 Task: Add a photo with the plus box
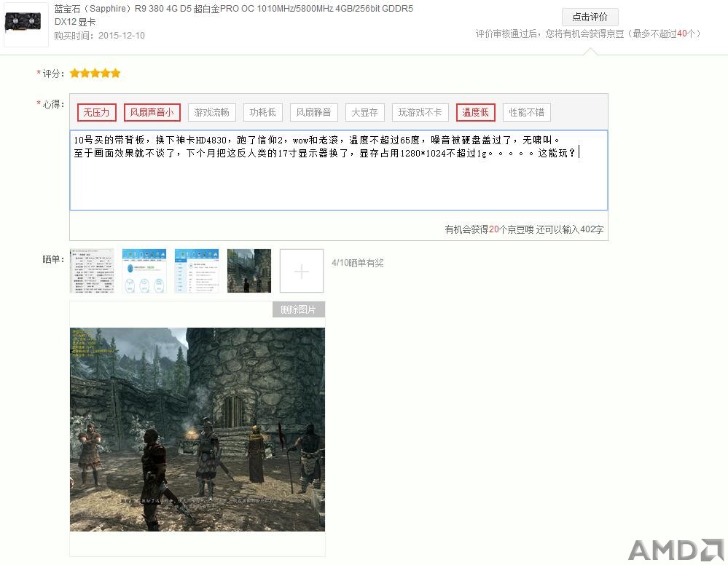(x=301, y=271)
